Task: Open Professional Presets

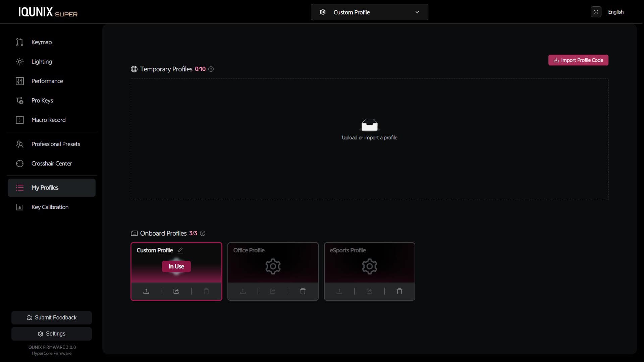Action: (x=52, y=144)
